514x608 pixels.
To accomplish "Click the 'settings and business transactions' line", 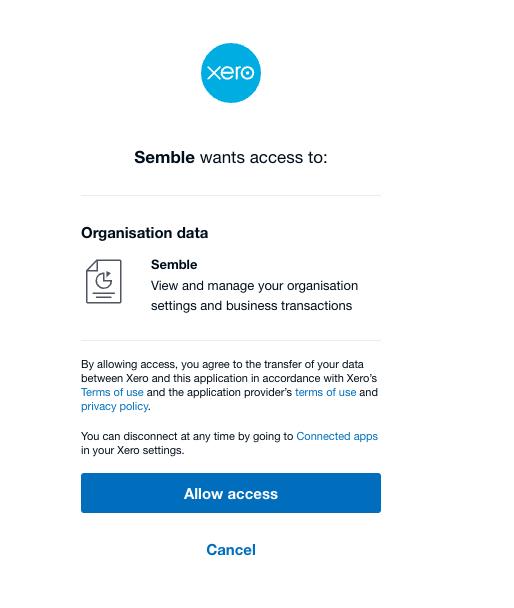I will coord(251,306).
